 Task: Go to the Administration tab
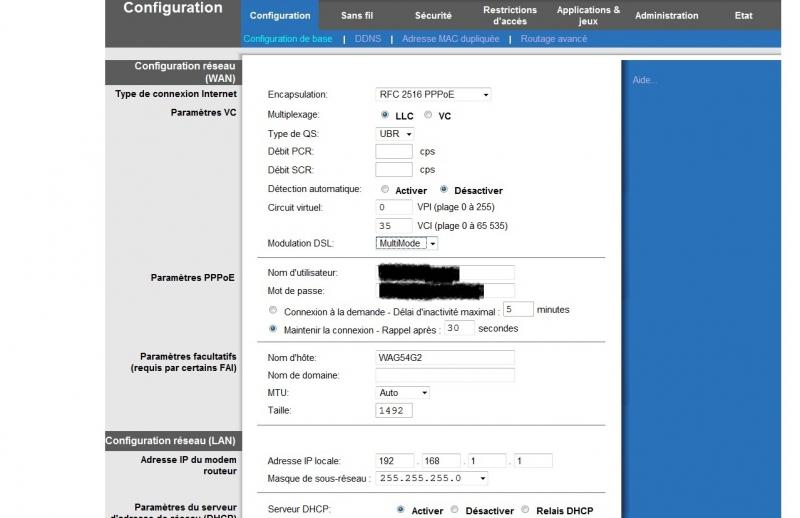(667, 16)
